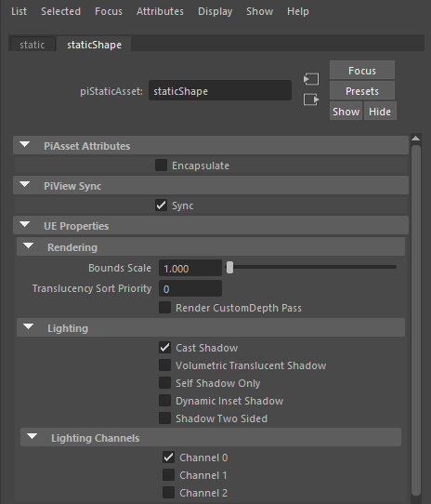This screenshot has width=431, height=504.
Task: Click the scrollbar up arrow
Action: coord(415,139)
